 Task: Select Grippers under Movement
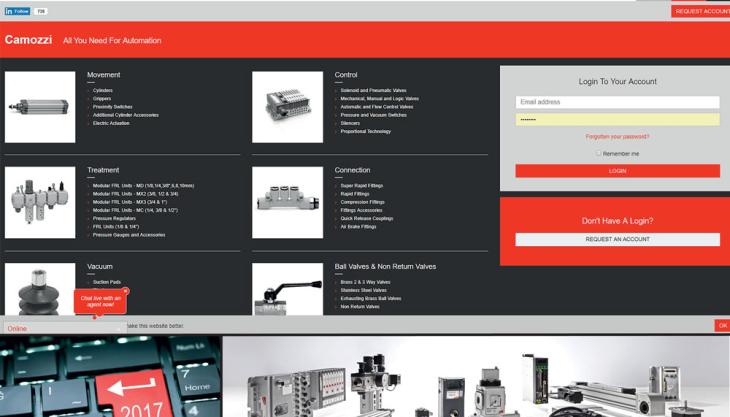101,99
